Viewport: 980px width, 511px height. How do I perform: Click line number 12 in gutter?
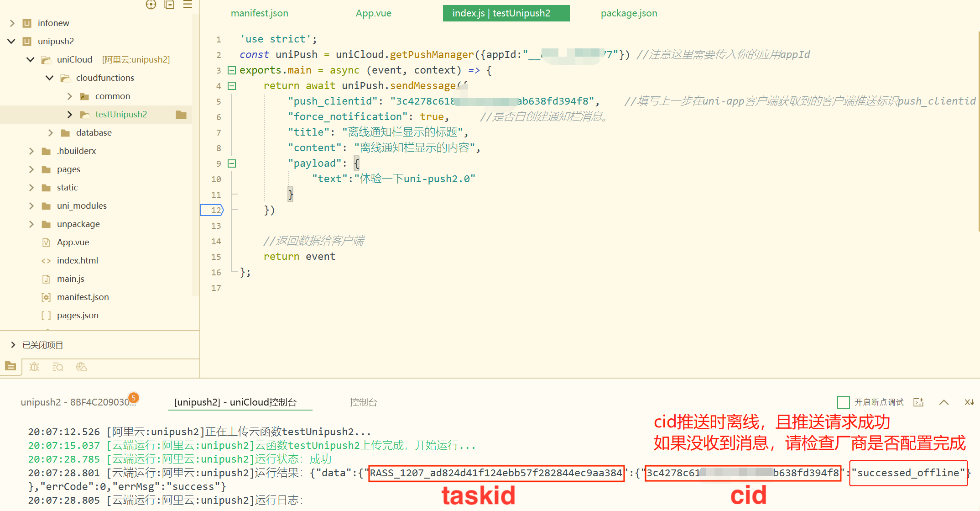(215, 211)
